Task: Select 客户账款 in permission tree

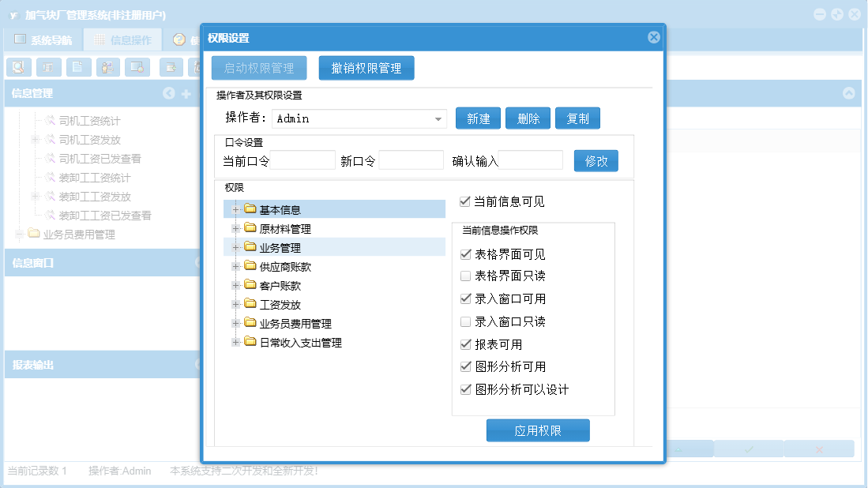Action: pos(280,286)
